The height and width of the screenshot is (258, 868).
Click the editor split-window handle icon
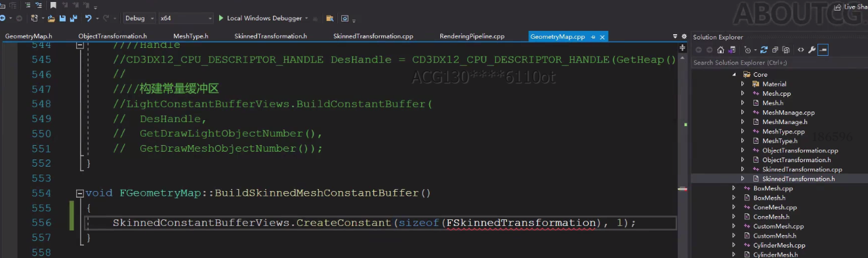click(682, 47)
